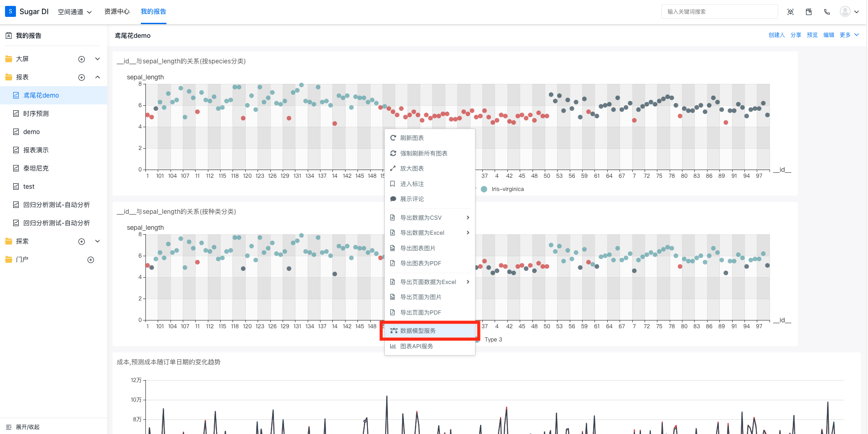Viewport: 868px width, 434px height.
Task: Click the 展开/收起 sidebar collapse icon
Action: [9, 427]
